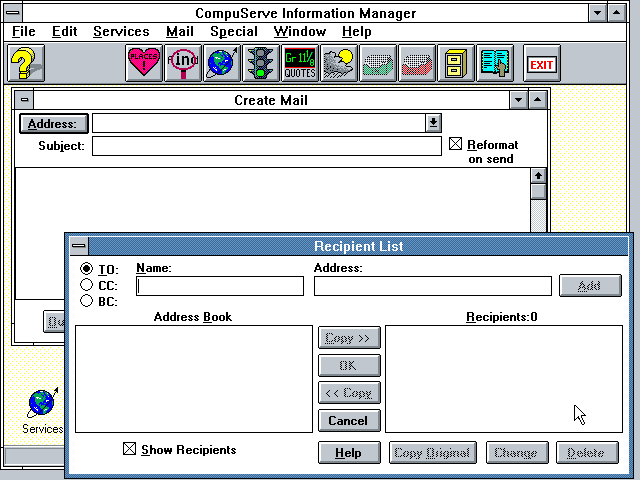Image resolution: width=640 pixels, height=480 pixels.
Task: Click the Add button
Action: click(x=590, y=285)
